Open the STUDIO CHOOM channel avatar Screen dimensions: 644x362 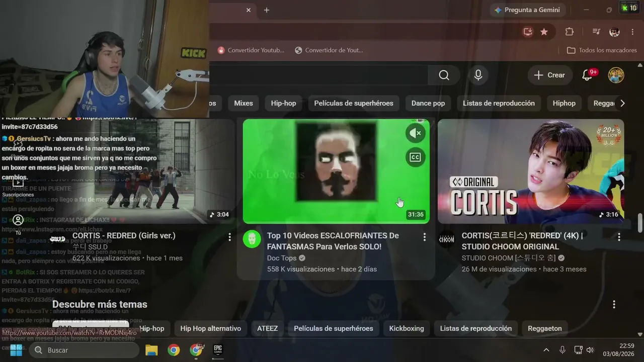coord(446,239)
